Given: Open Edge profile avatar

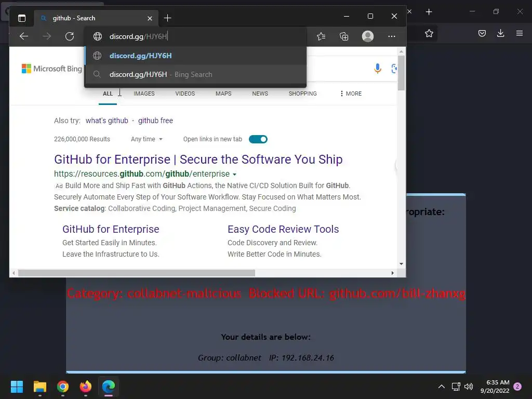Looking at the screenshot, I should pos(368,36).
